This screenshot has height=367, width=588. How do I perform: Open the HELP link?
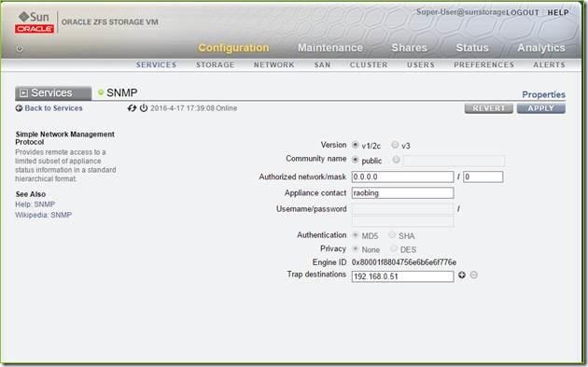click(558, 13)
